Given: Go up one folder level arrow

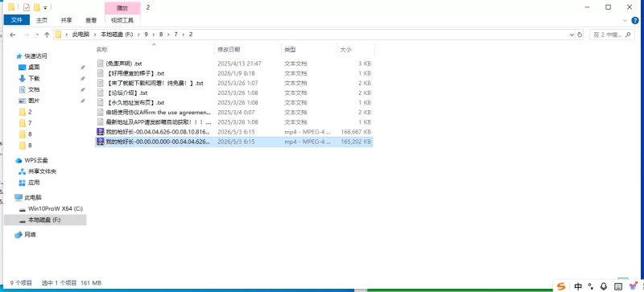Looking at the screenshot, I should click(47, 35).
